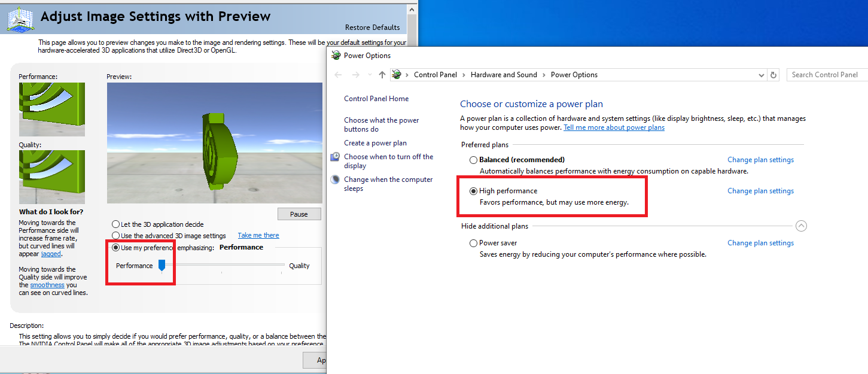Click the Performance–Quality slider thumb
Viewport: 868px width, 374px height.
(162, 265)
